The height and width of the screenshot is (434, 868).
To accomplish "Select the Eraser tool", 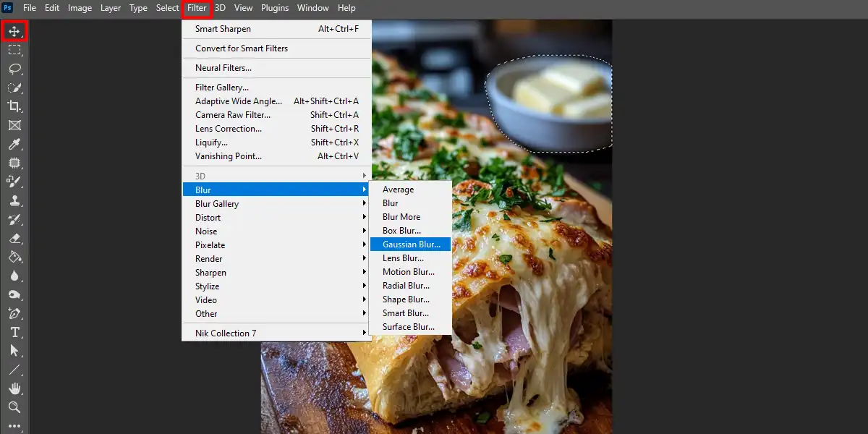I will coord(14,238).
